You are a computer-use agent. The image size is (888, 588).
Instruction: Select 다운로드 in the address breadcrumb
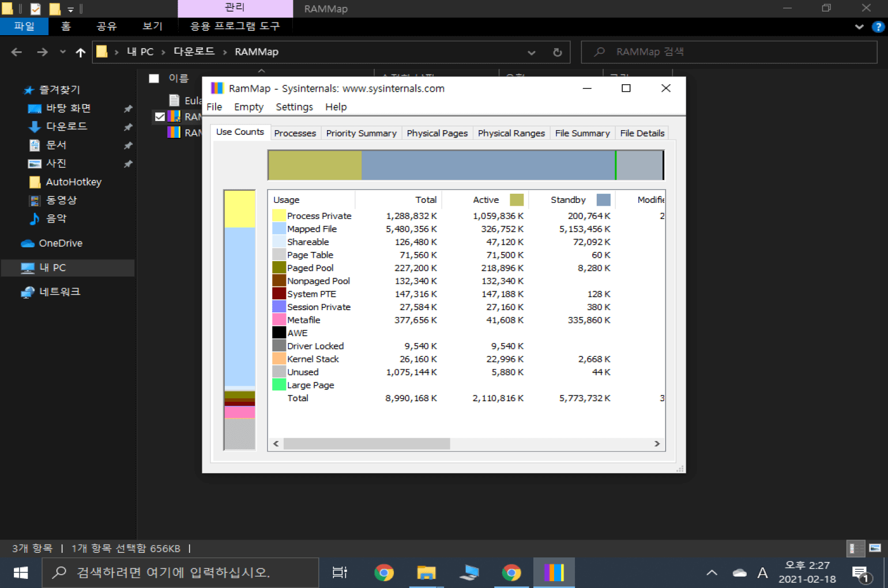tap(194, 51)
